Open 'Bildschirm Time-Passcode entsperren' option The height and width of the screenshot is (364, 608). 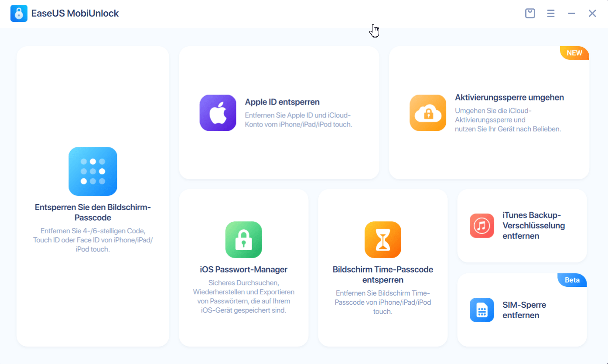click(383, 275)
